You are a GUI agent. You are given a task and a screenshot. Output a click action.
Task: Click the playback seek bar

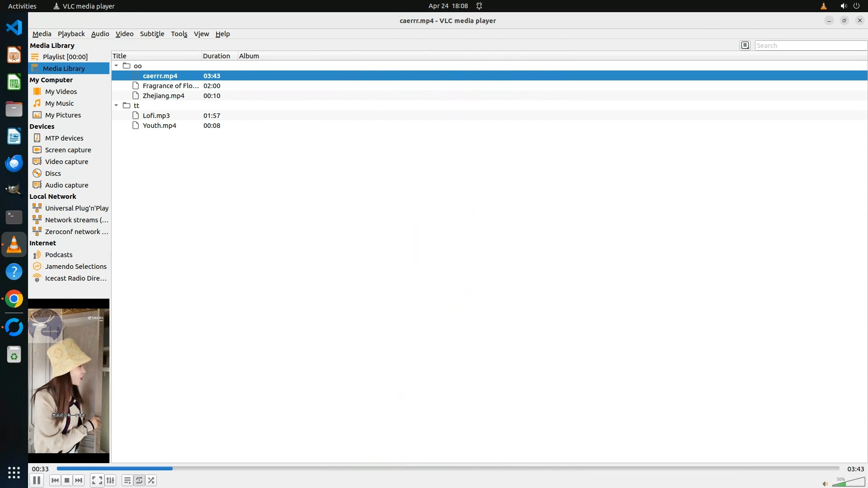(448, 469)
